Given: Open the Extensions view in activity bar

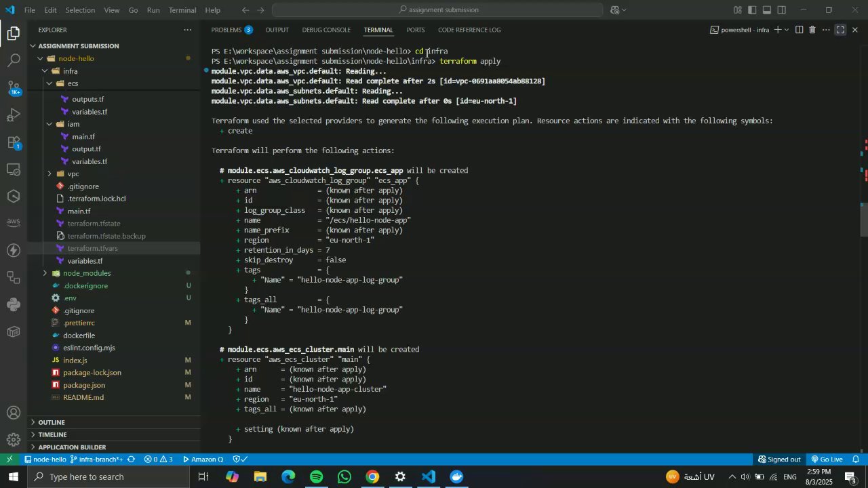Looking at the screenshot, I should [x=14, y=142].
